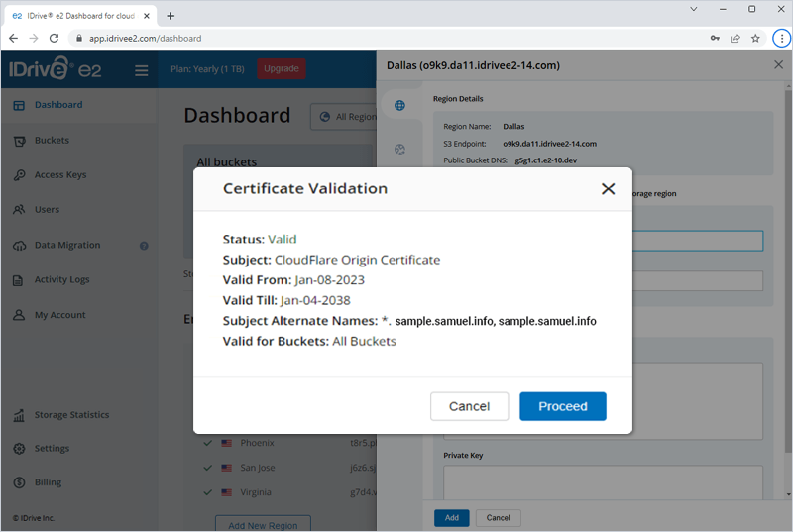Screen dimensions: 793x532
Task: Click the red Upgrade button
Action: pos(282,68)
